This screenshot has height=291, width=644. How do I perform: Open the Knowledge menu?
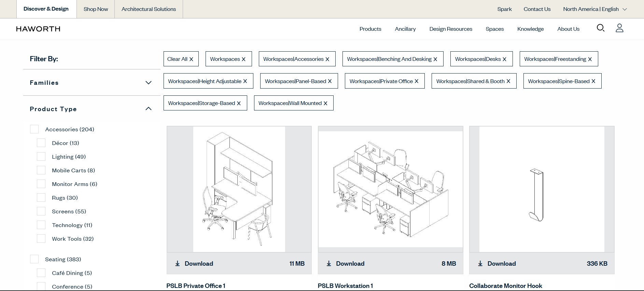(530, 29)
